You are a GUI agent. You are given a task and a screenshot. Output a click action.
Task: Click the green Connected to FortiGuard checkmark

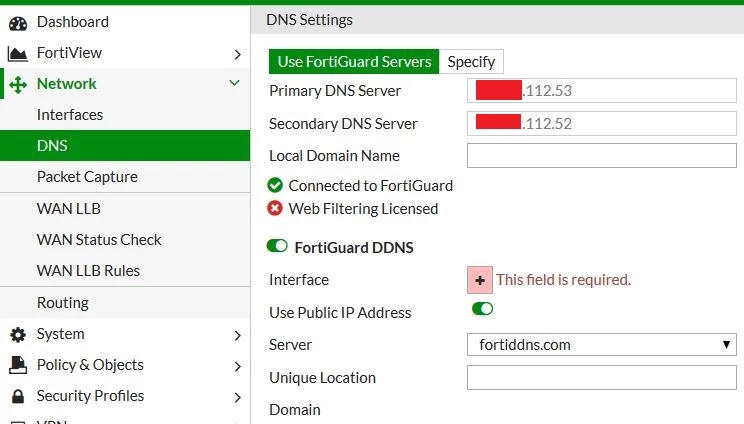click(275, 185)
